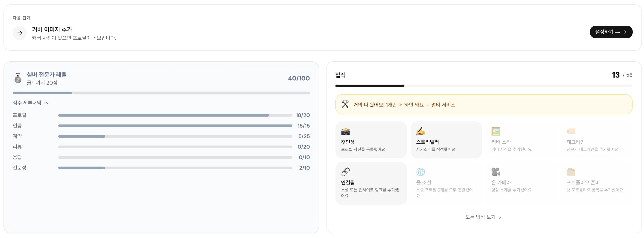Expand achievements via 모든 업적 보기 chevron

point(500,217)
